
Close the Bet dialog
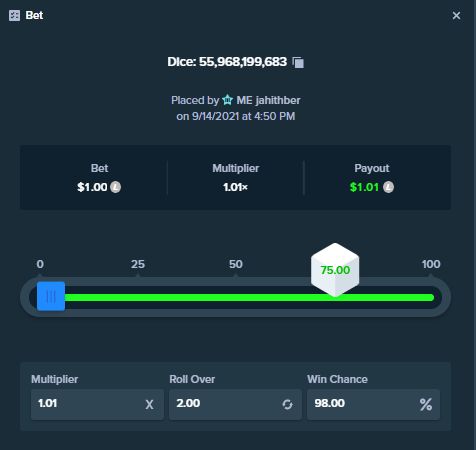pyautogui.click(x=456, y=15)
